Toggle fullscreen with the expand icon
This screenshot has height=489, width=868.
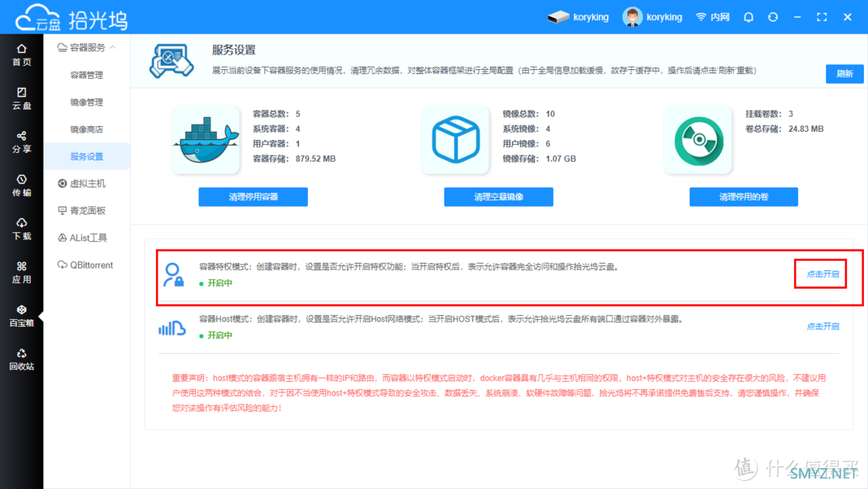pos(822,17)
